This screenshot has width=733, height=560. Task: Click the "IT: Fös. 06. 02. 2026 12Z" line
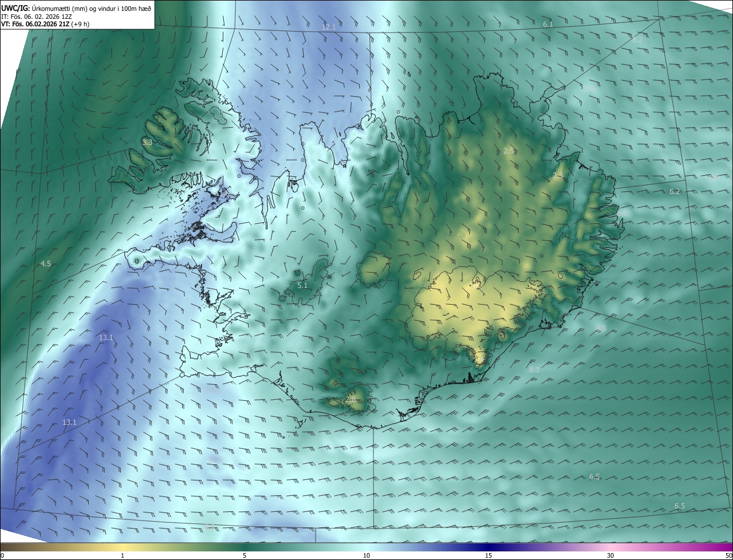pyautogui.click(x=36, y=17)
